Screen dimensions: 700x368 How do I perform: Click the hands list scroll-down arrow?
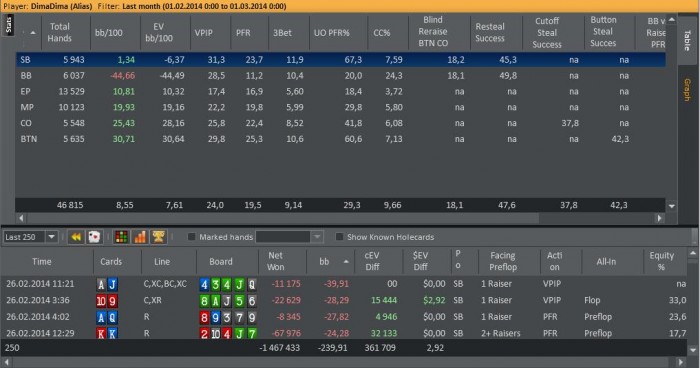tap(692, 351)
